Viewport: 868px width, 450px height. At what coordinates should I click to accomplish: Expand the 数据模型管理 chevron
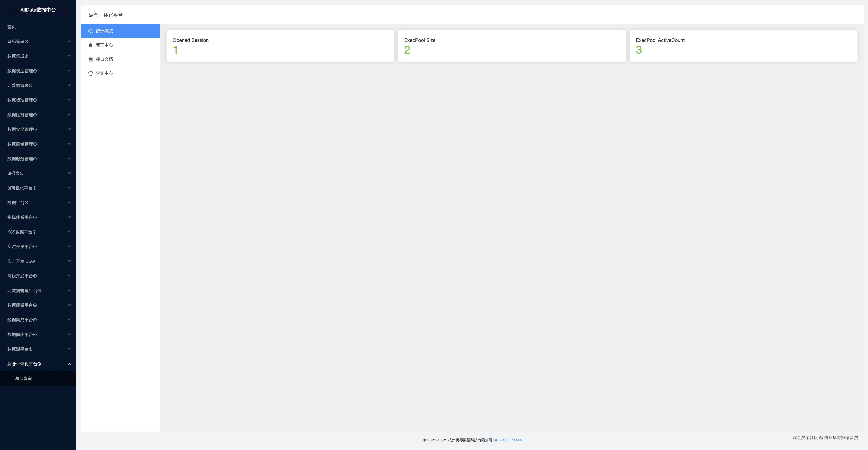click(x=69, y=71)
